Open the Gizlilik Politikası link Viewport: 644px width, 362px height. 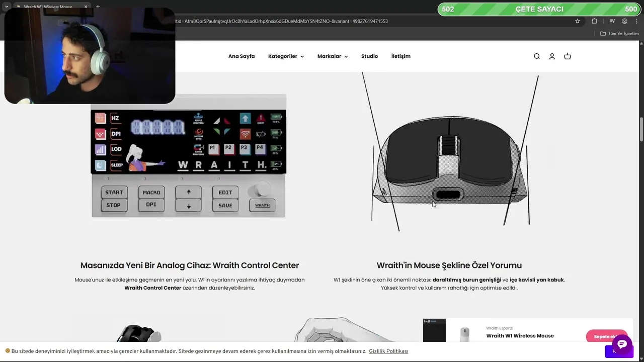pos(388,351)
